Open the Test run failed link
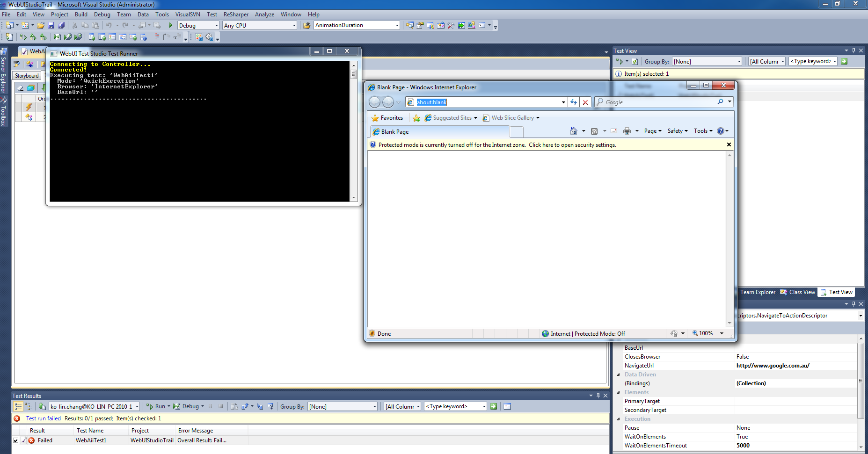The image size is (868, 454). click(44, 418)
